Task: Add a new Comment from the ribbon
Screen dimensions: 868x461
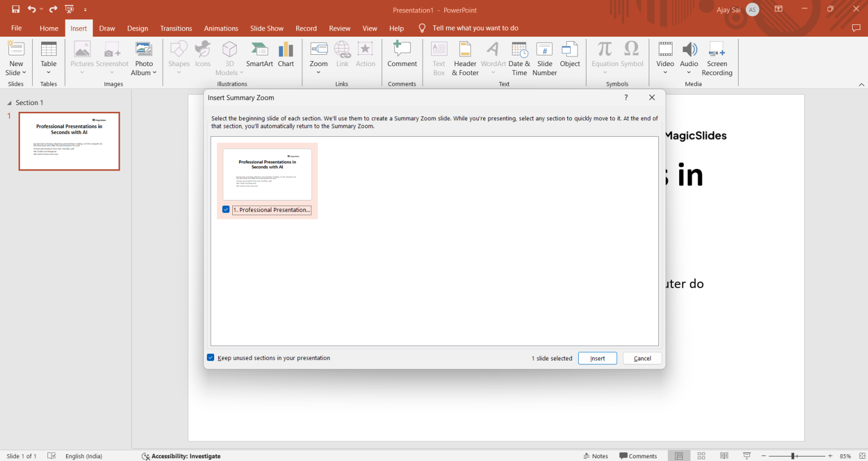Action: point(402,55)
